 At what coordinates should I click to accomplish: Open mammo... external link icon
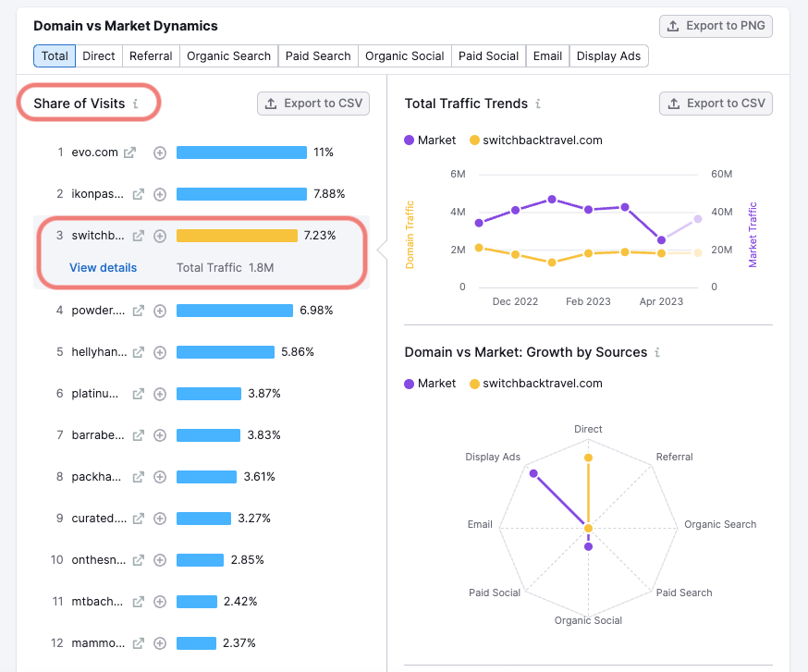(x=138, y=643)
